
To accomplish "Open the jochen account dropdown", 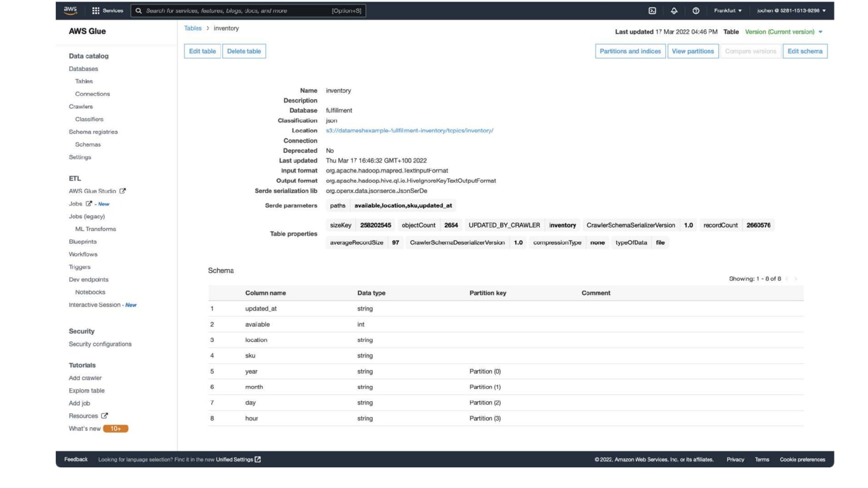I will [x=792, y=10].
